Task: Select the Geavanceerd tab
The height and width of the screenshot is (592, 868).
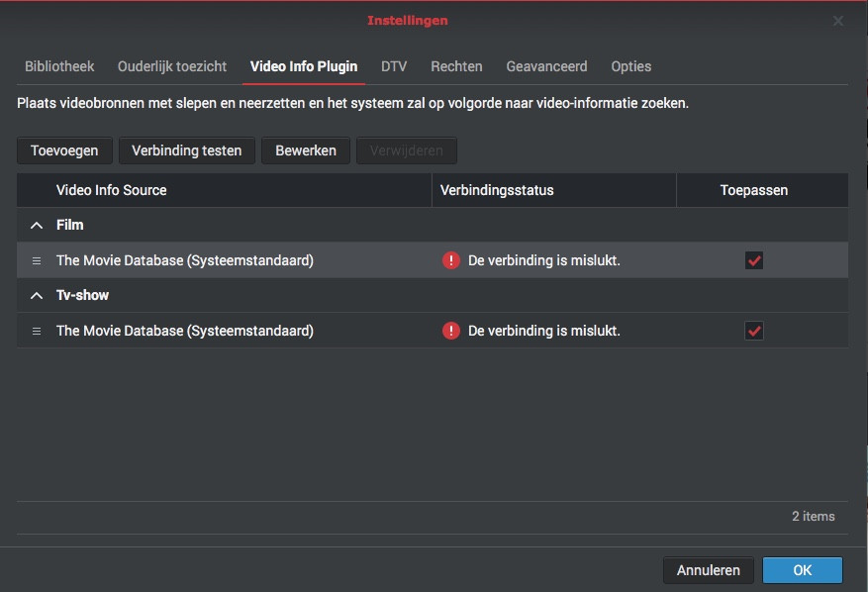Action: click(x=546, y=66)
